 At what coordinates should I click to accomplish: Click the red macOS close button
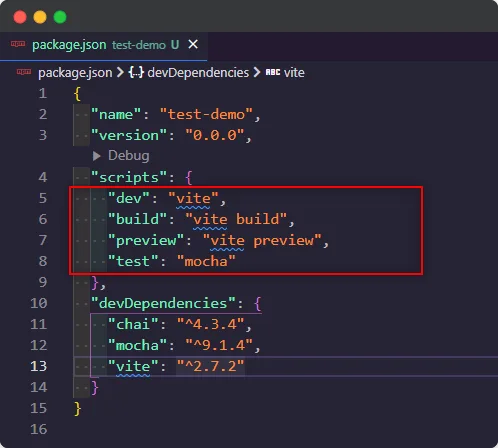point(20,17)
